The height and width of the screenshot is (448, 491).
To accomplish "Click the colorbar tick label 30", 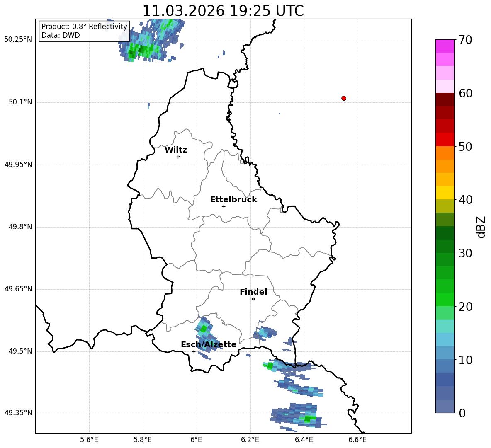I will [x=465, y=253].
